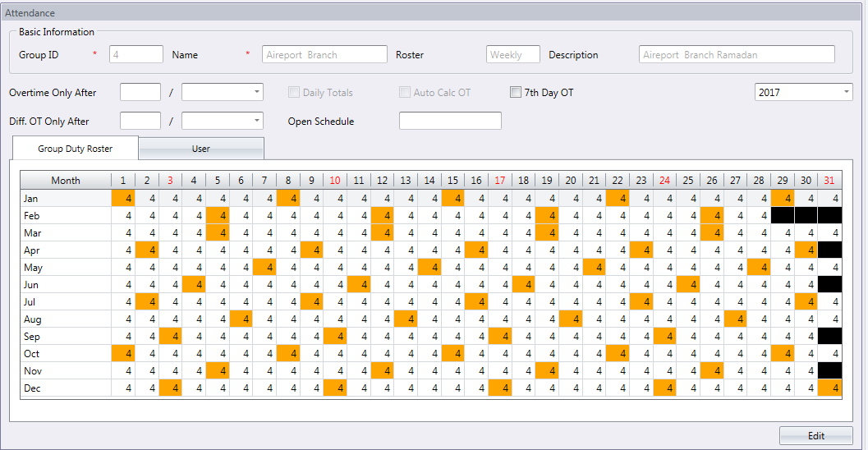Select the Dec row label

[x=66, y=388]
